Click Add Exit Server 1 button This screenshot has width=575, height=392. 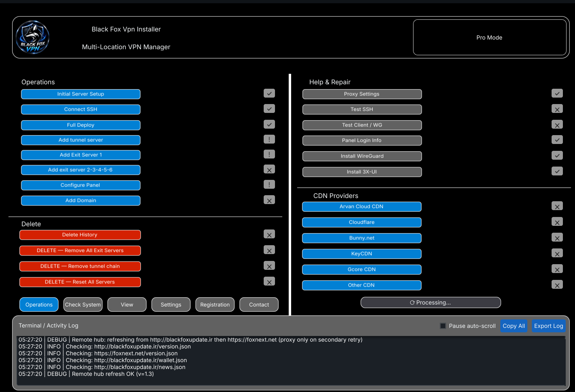pyautogui.click(x=81, y=155)
